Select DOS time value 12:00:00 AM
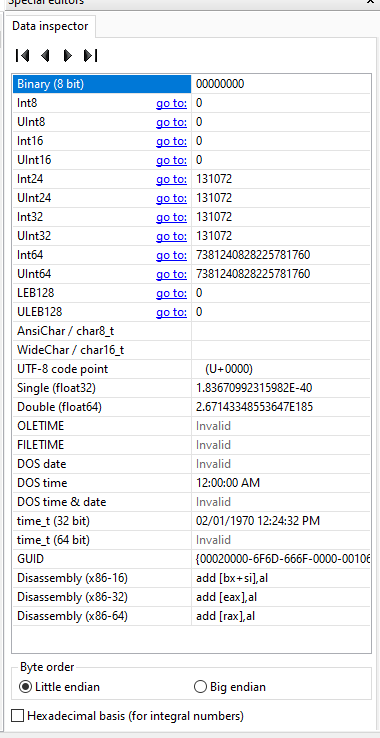The image size is (380, 738). [x=228, y=483]
